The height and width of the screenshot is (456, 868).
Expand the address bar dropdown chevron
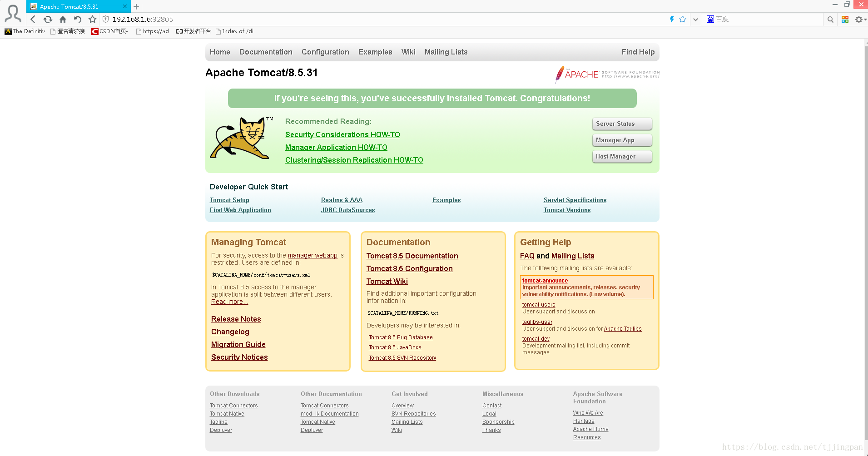(695, 20)
